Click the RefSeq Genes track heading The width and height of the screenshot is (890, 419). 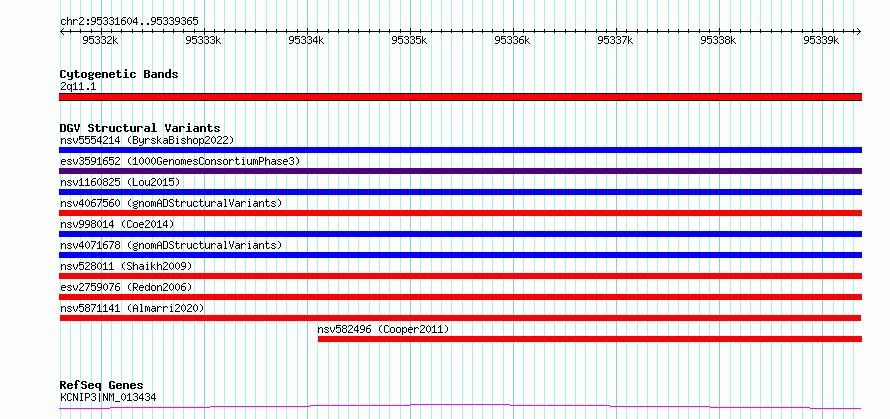pyautogui.click(x=101, y=385)
